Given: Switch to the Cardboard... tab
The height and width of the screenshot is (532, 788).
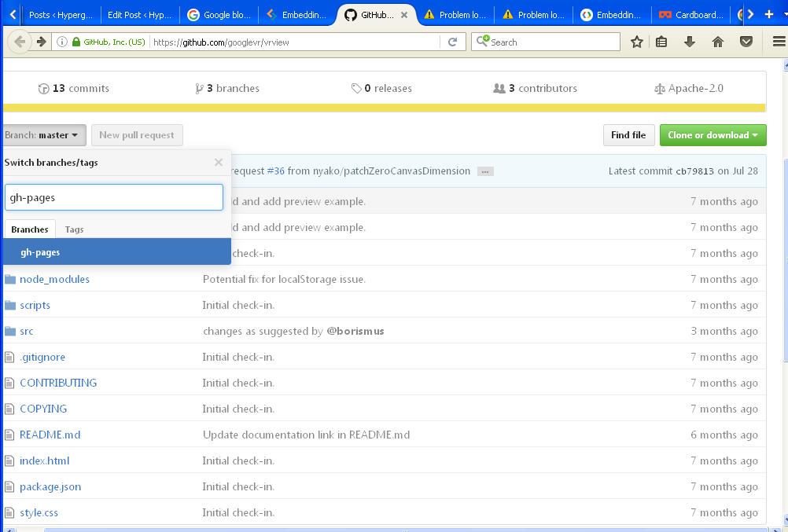Looking at the screenshot, I should coord(691,15).
